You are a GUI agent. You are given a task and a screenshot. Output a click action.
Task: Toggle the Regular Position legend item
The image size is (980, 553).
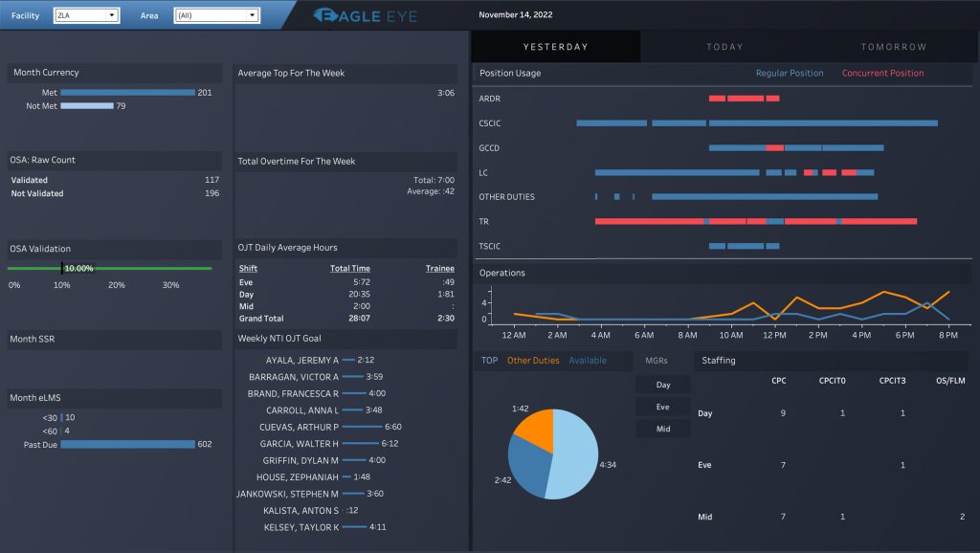pos(789,74)
